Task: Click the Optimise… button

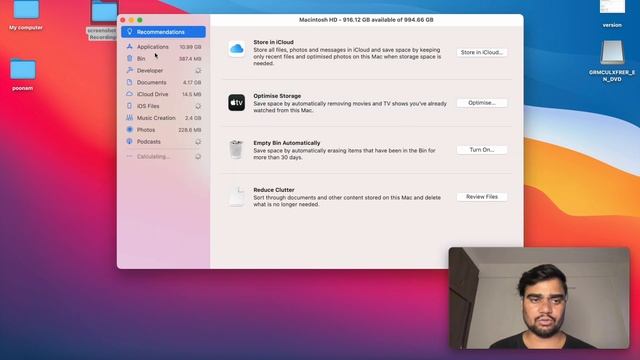Action: [482, 103]
